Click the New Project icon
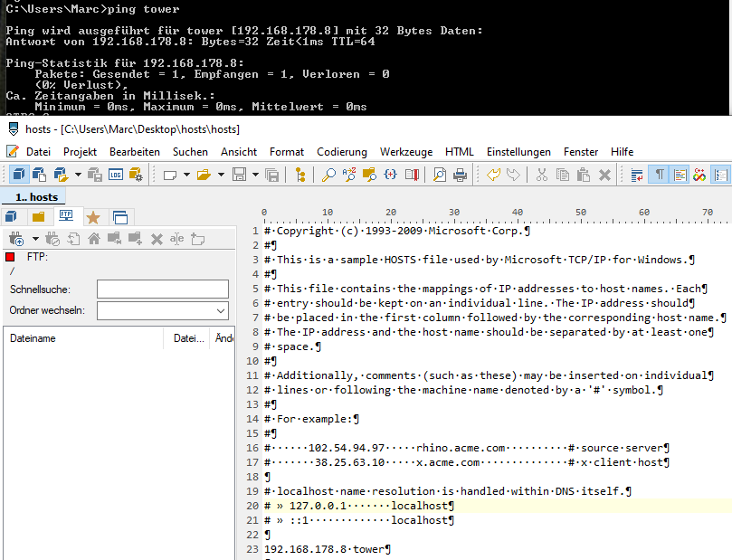Screen dimensions: 732x560 (x=39, y=175)
